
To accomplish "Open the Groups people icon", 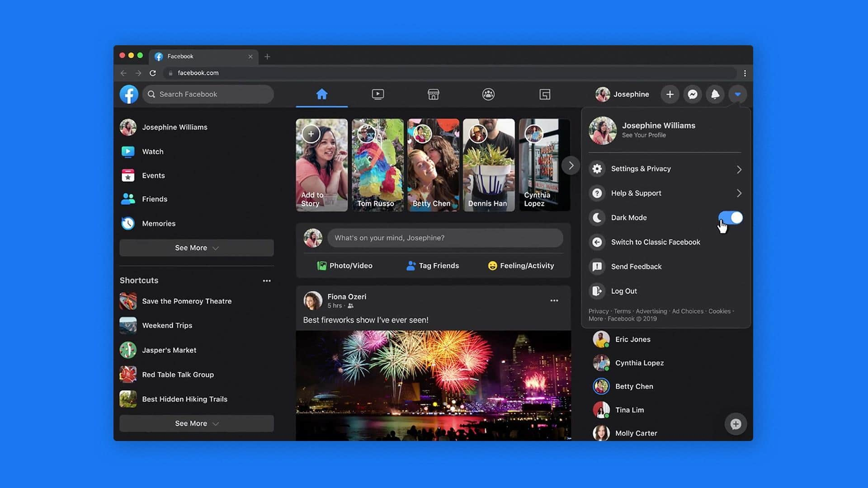I will pyautogui.click(x=489, y=94).
